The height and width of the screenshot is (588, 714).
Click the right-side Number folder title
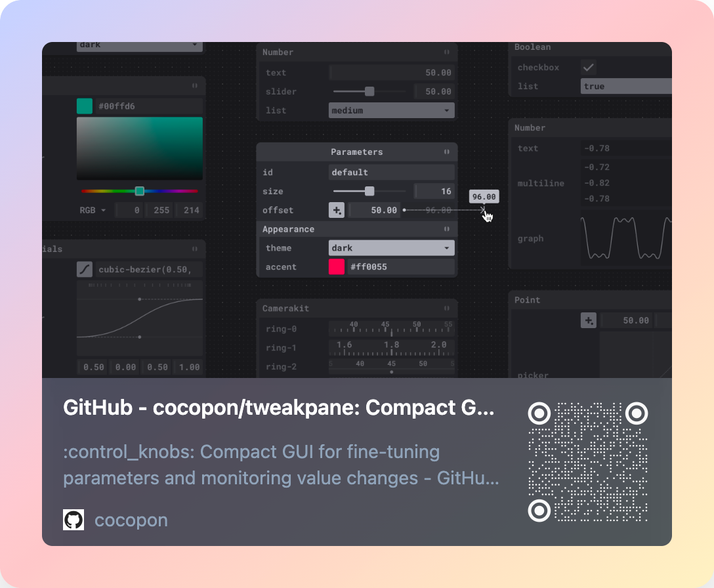point(530,127)
